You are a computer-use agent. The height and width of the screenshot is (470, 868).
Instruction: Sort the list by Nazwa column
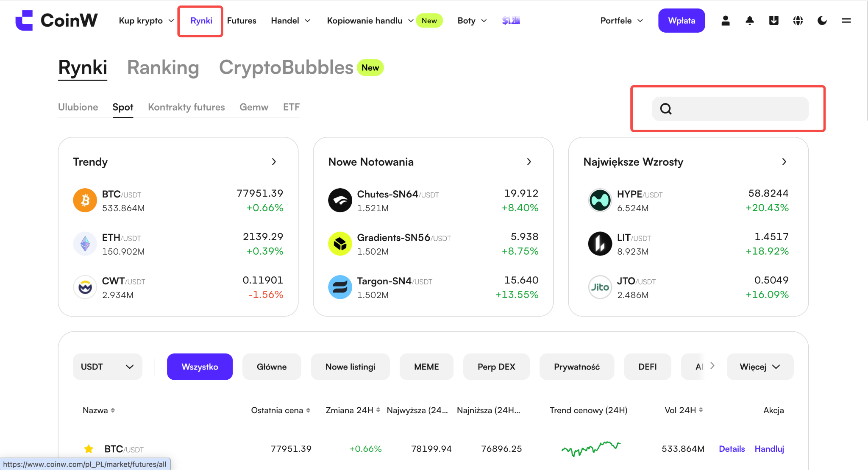[x=99, y=410]
